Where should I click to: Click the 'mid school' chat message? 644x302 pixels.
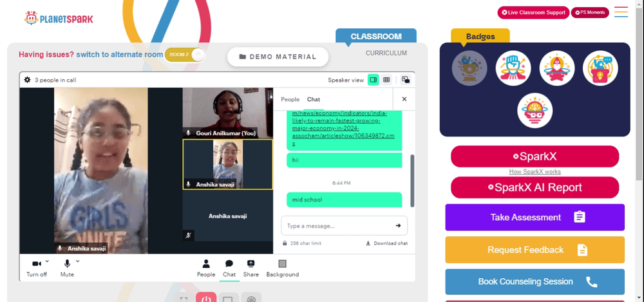[344, 200]
